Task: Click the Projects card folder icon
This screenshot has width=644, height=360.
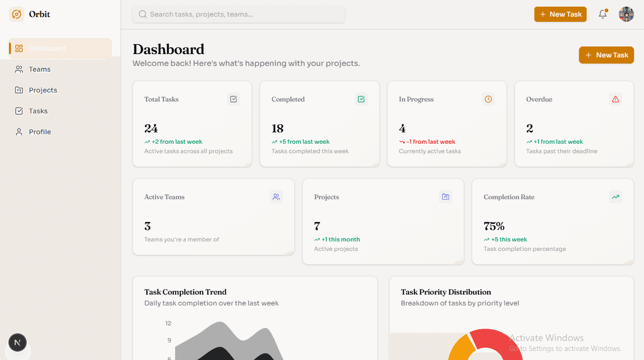Action: click(446, 197)
